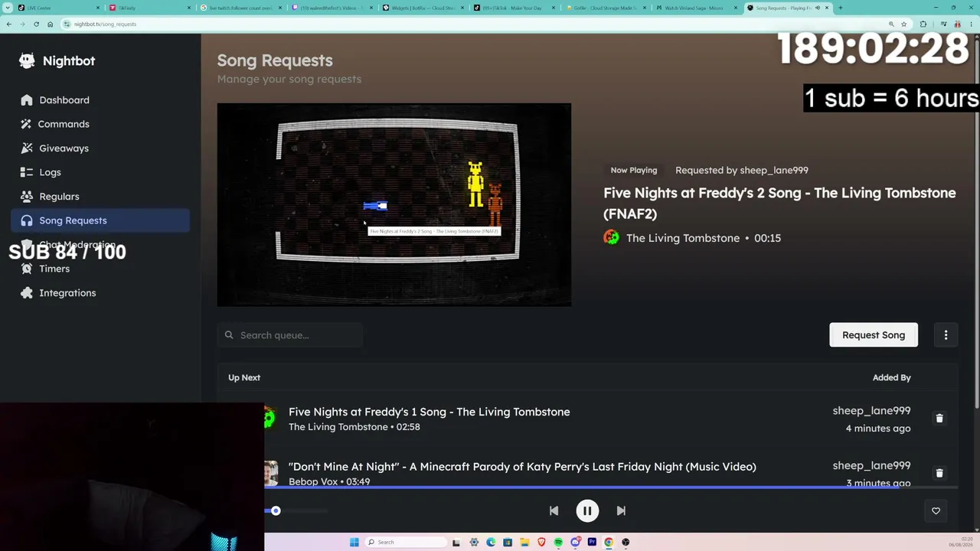Image resolution: width=980 pixels, height=551 pixels.
Task: Open Spotify from the taskbar
Action: [x=558, y=542]
